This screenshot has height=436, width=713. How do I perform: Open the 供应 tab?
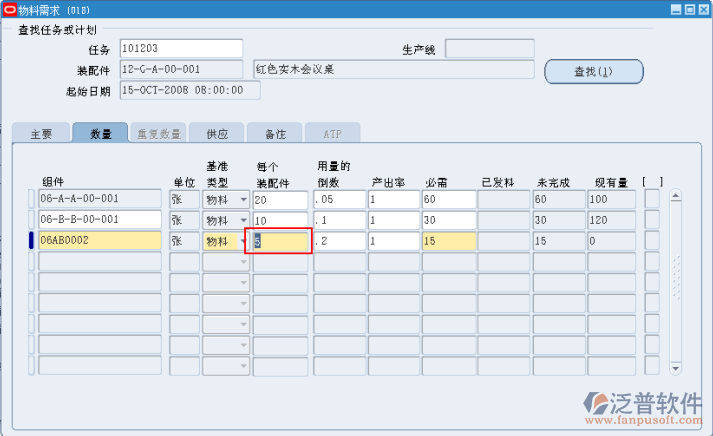(x=217, y=133)
